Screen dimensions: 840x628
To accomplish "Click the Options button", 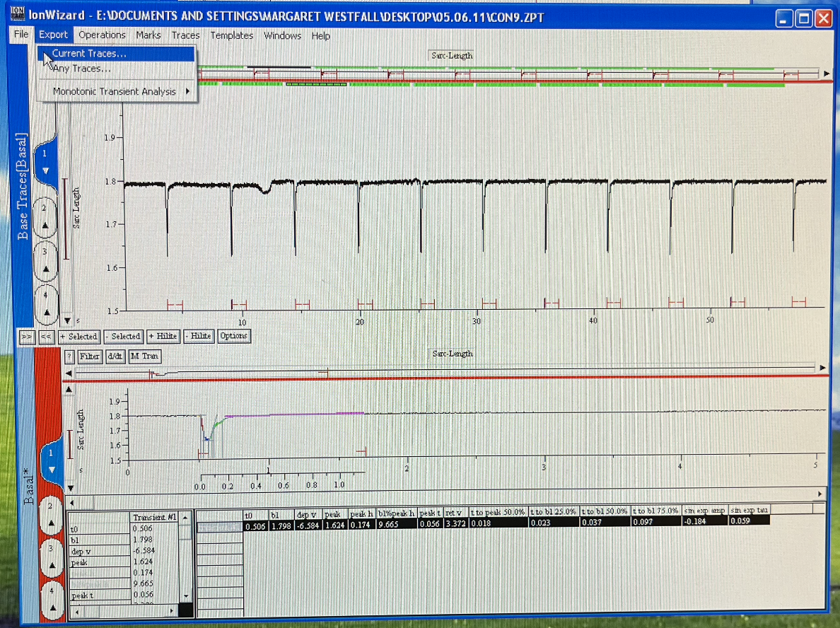I will point(233,336).
